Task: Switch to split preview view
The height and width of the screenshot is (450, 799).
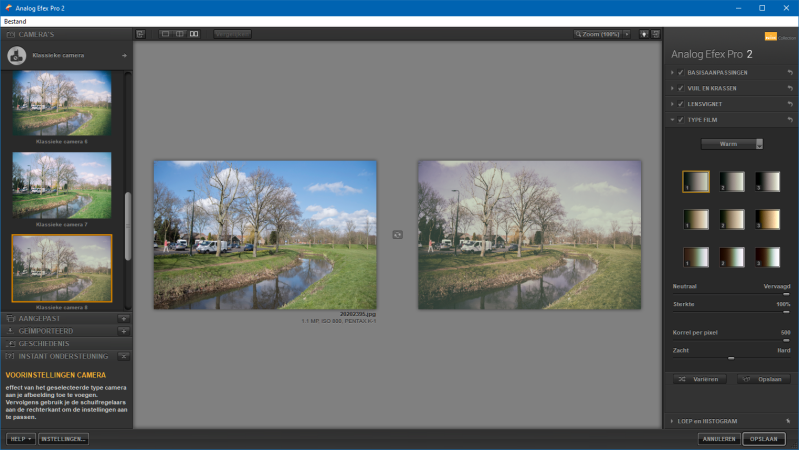Action: click(180, 34)
